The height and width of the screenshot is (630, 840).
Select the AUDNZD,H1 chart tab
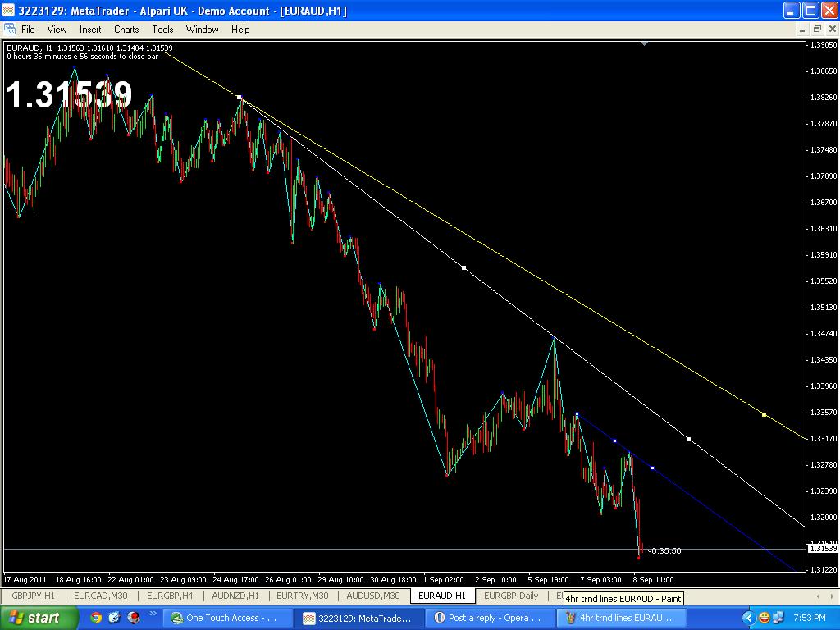235,596
